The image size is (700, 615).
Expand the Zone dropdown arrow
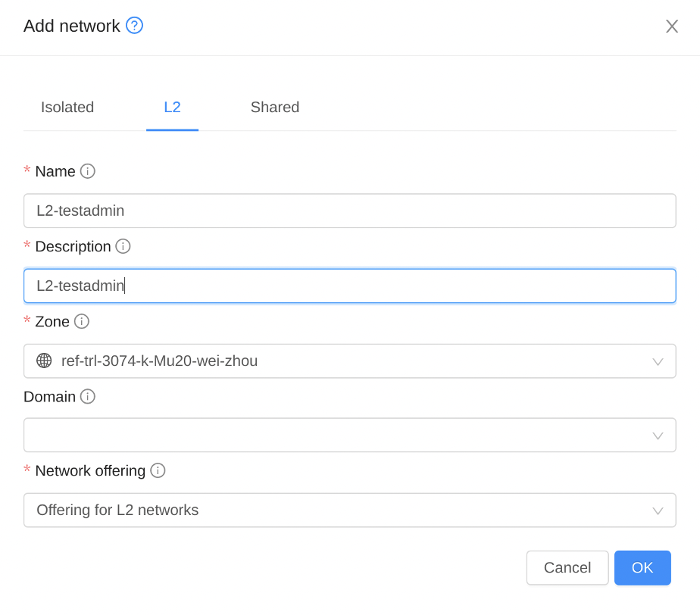click(x=657, y=361)
